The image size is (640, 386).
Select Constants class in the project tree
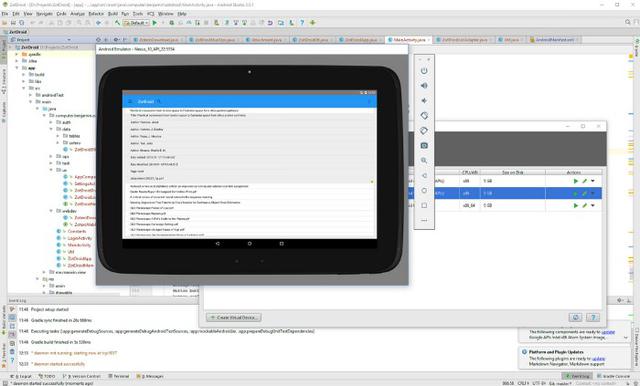point(77,231)
